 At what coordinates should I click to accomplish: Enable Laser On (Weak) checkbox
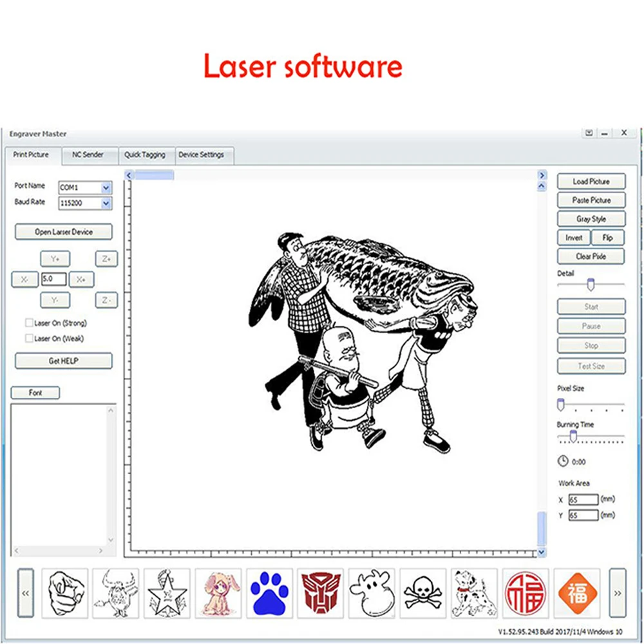coord(29,338)
